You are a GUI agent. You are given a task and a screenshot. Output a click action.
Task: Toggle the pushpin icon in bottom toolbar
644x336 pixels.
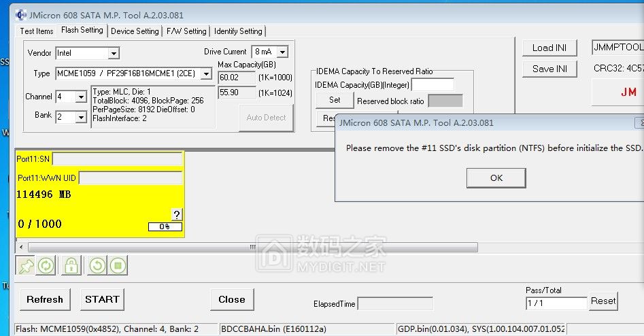(x=25, y=266)
